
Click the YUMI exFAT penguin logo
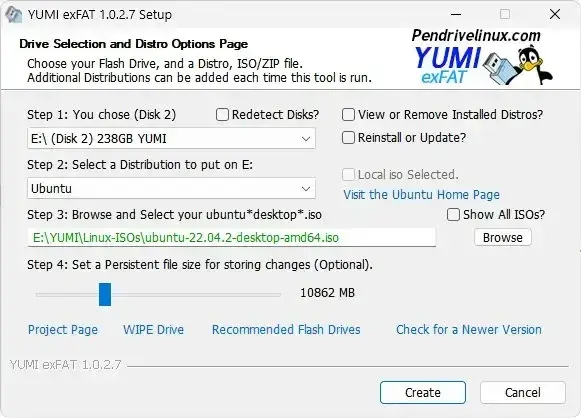[x=482, y=57]
